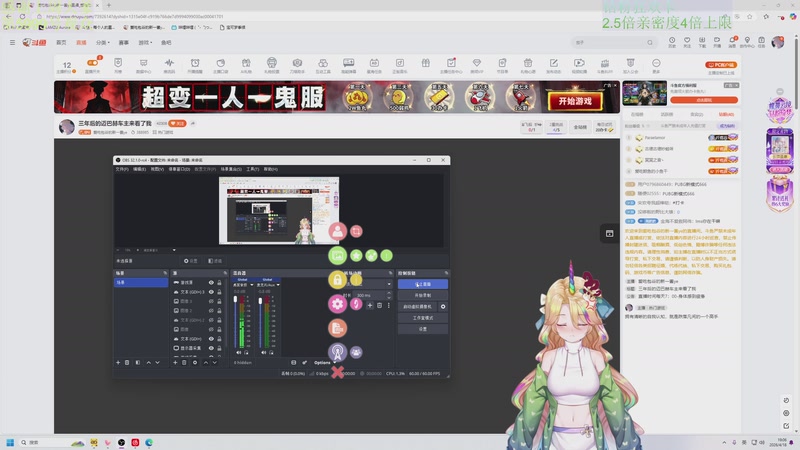Click the PC客户端 button
Image resolution: width=800 pixels, height=450 pixels.
pyautogui.click(x=721, y=65)
